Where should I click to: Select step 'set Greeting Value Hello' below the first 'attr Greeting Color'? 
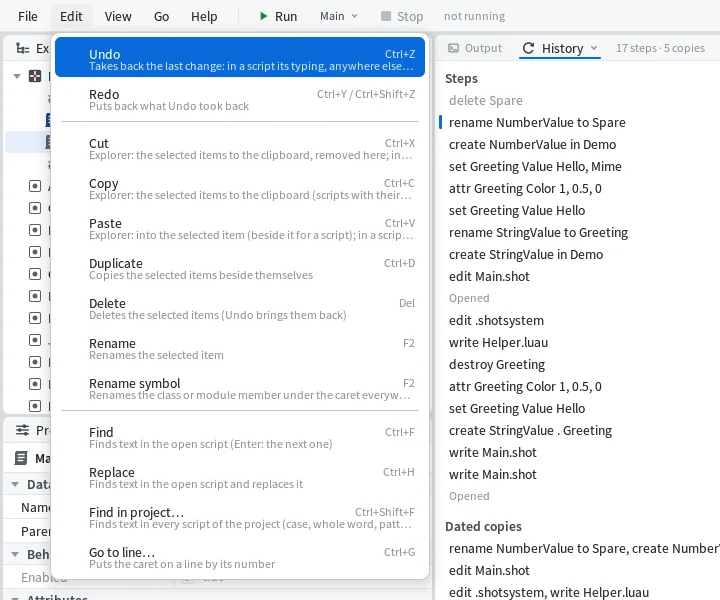pos(517,211)
